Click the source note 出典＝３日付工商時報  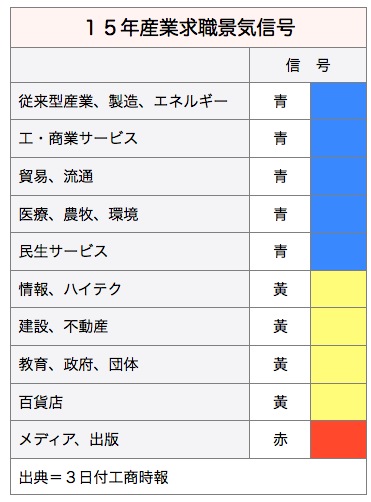(x=94, y=477)
